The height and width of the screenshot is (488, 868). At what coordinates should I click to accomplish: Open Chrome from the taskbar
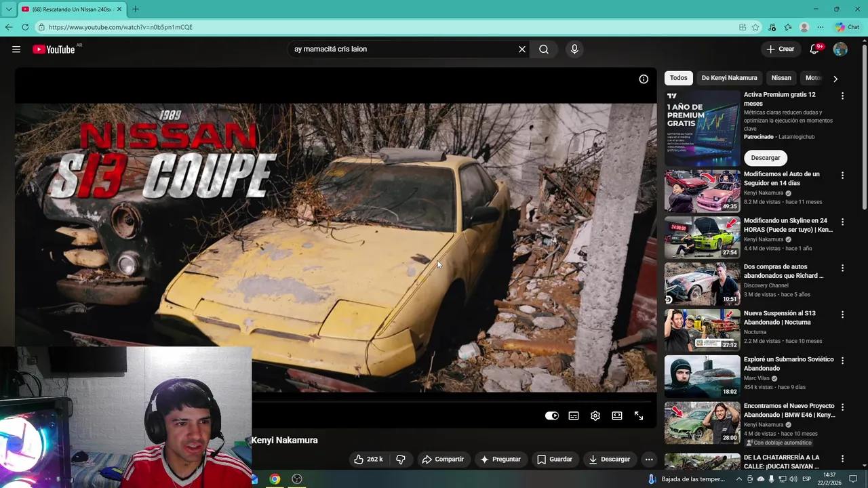(275, 479)
